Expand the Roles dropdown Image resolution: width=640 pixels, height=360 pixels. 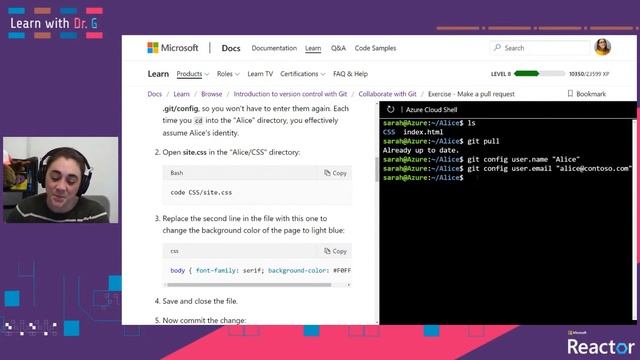pyautogui.click(x=228, y=74)
